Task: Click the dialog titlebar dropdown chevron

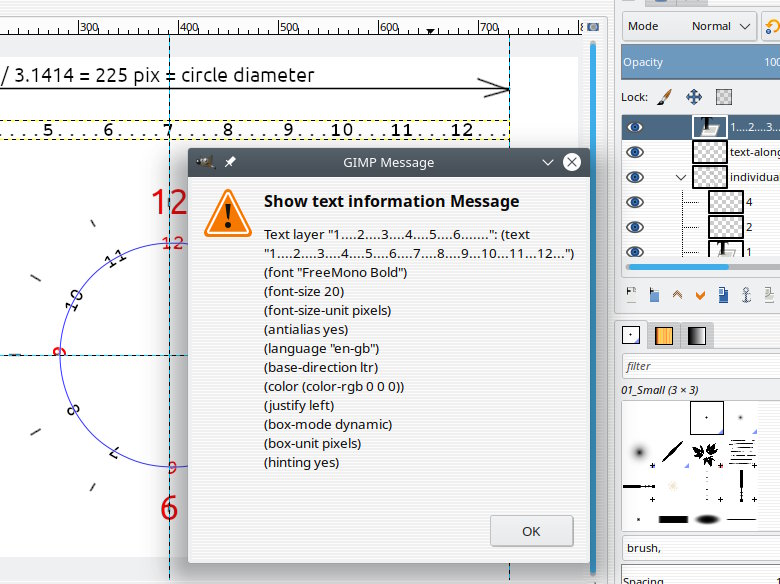Action: (x=548, y=162)
